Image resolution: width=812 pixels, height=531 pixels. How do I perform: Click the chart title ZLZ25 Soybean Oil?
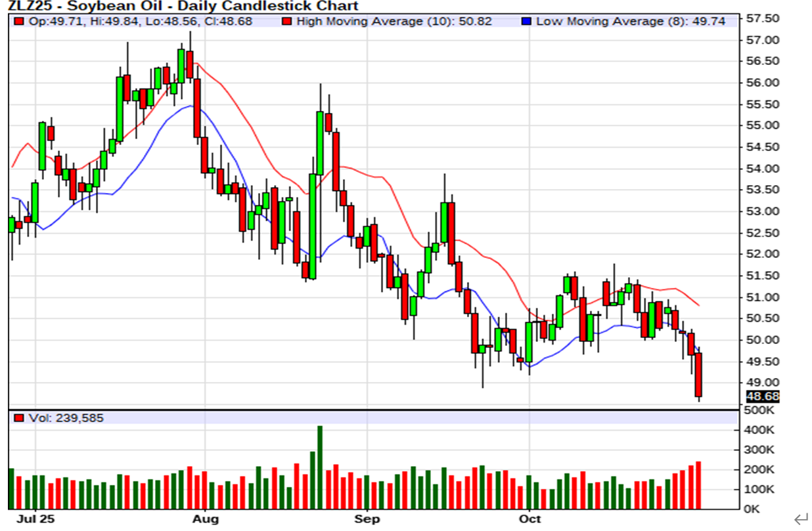[183, 6]
